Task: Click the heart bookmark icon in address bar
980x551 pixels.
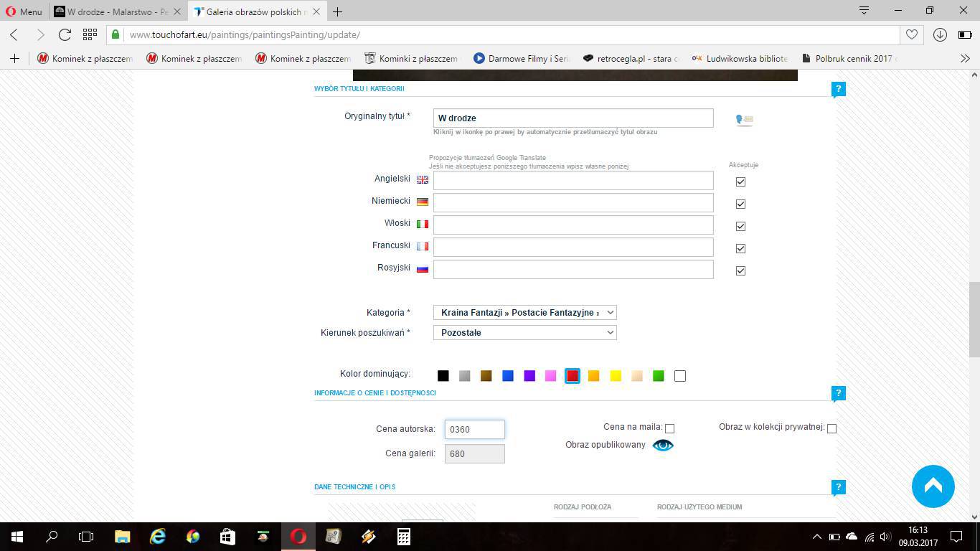Action: point(911,34)
